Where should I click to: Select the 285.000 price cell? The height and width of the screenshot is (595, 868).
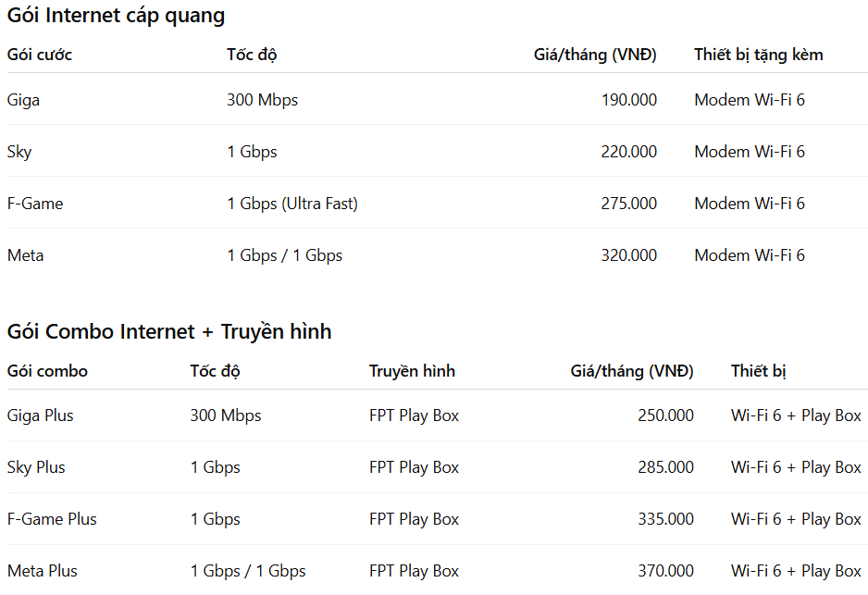click(665, 467)
